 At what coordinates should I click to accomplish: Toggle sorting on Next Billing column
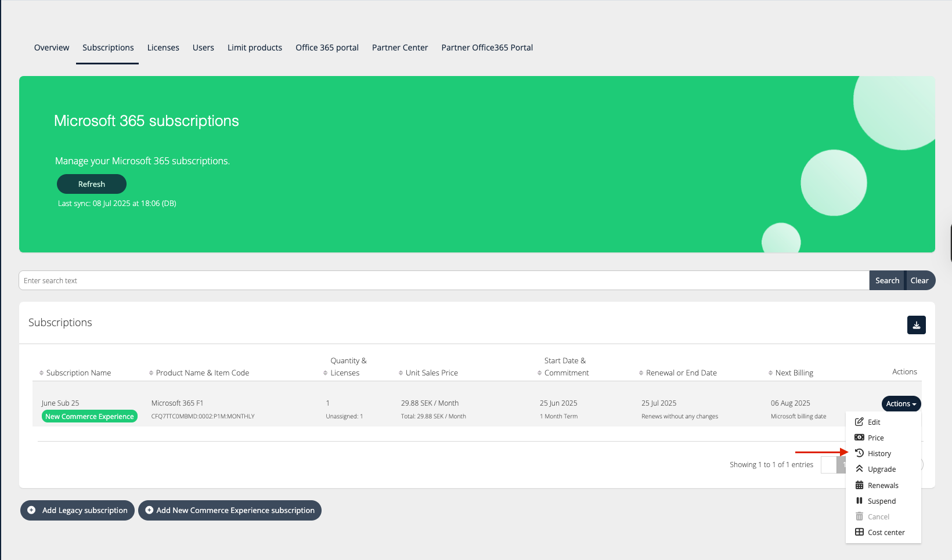(771, 373)
